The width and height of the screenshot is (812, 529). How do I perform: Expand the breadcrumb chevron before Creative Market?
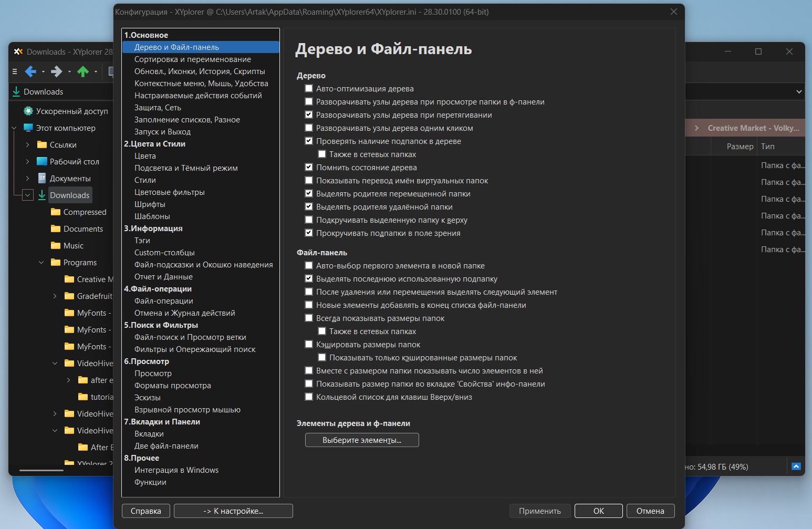pos(696,128)
